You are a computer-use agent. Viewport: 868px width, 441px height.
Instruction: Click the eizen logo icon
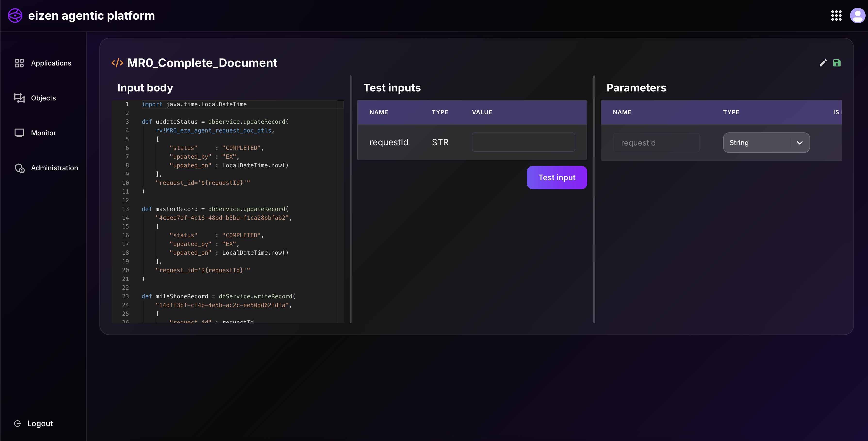[x=15, y=16]
